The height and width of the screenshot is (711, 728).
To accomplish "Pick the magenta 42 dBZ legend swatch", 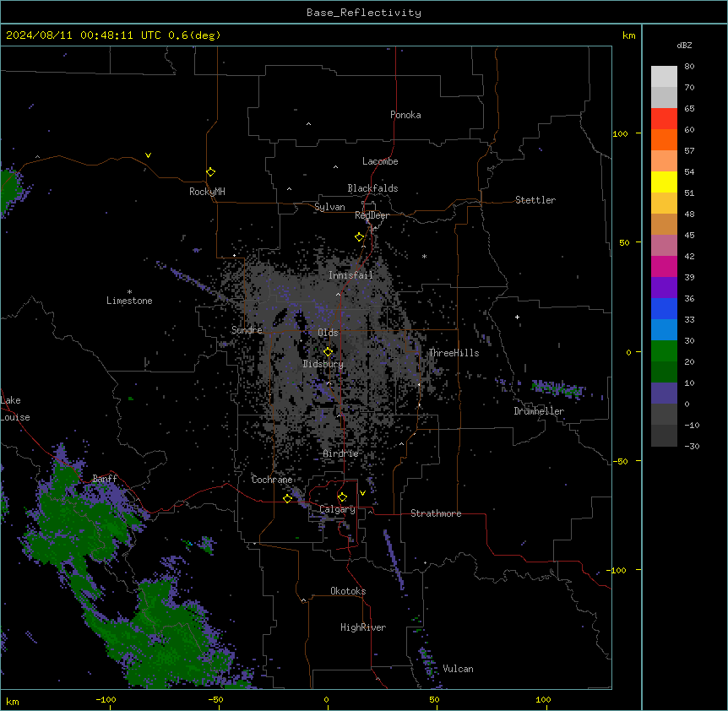I will 664,266.
